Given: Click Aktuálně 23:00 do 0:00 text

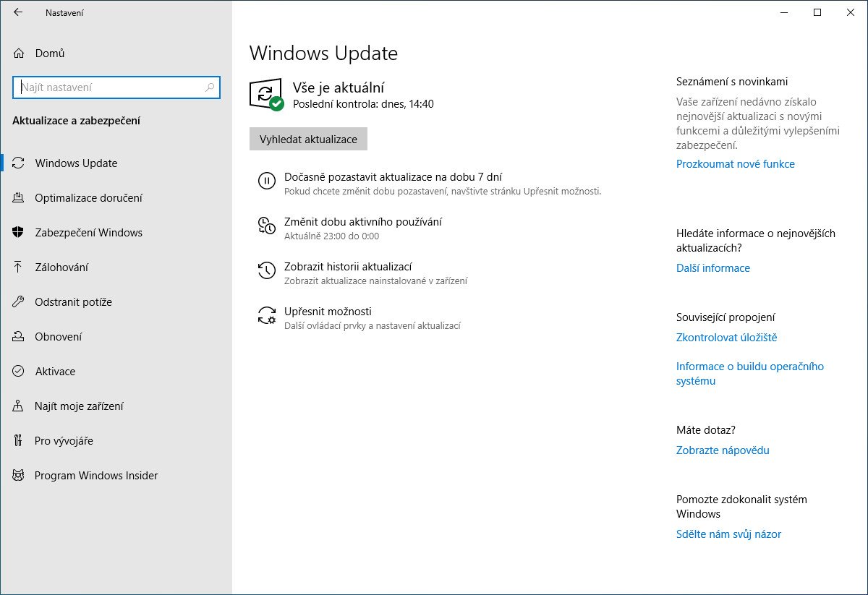Looking at the screenshot, I should click(331, 236).
